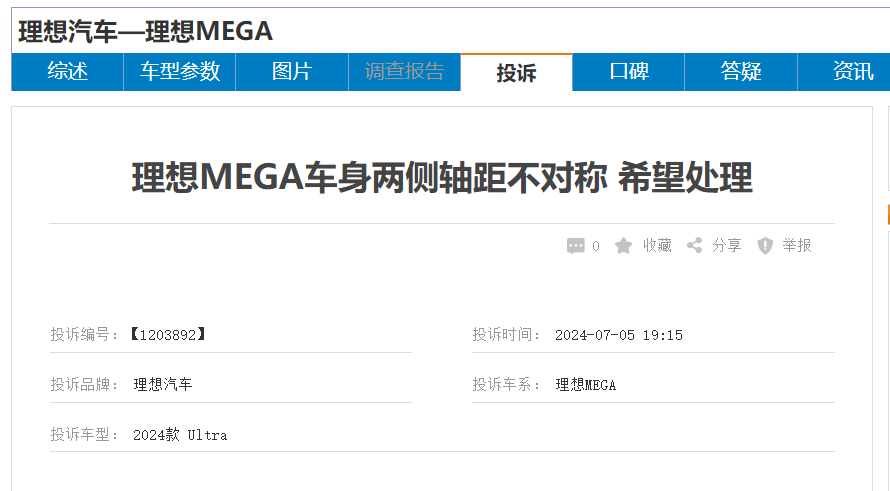Screen dimensions: 890x491
Task: Click the comment count 0
Action: (x=595, y=246)
